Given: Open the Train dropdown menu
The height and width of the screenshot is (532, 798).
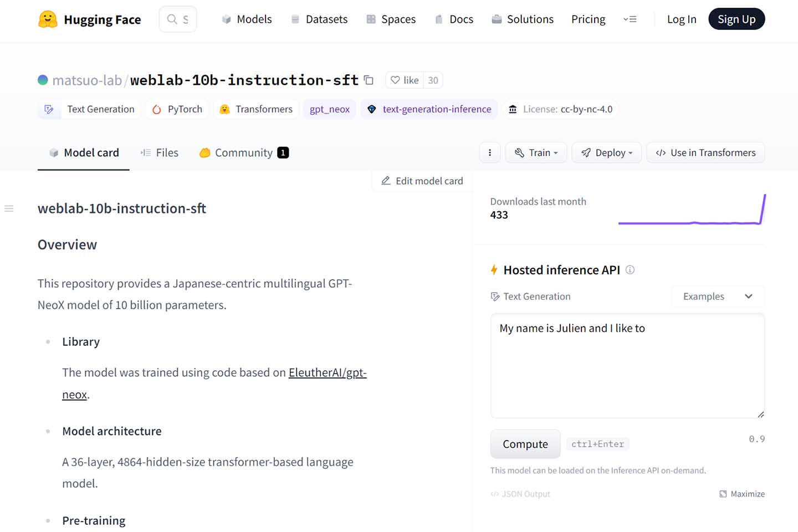Looking at the screenshot, I should point(536,153).
